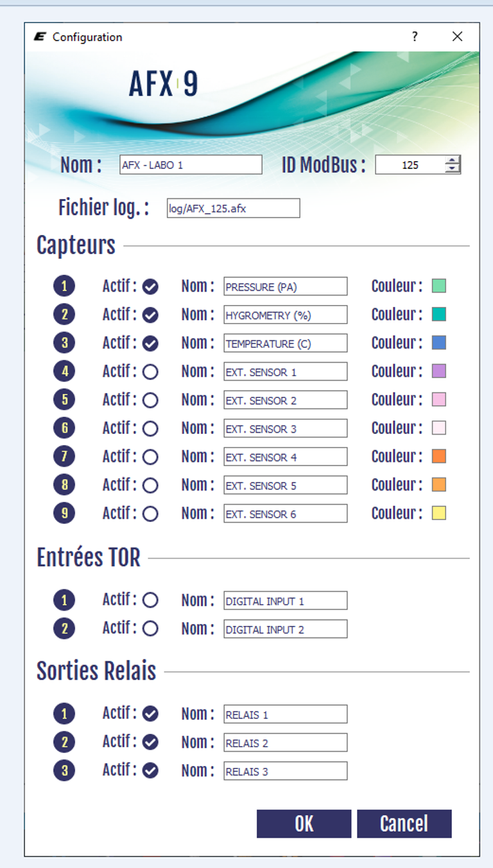Click the number 5 sensor badge
The height and width of the screenshot is (868, 493).
[64, 399]
